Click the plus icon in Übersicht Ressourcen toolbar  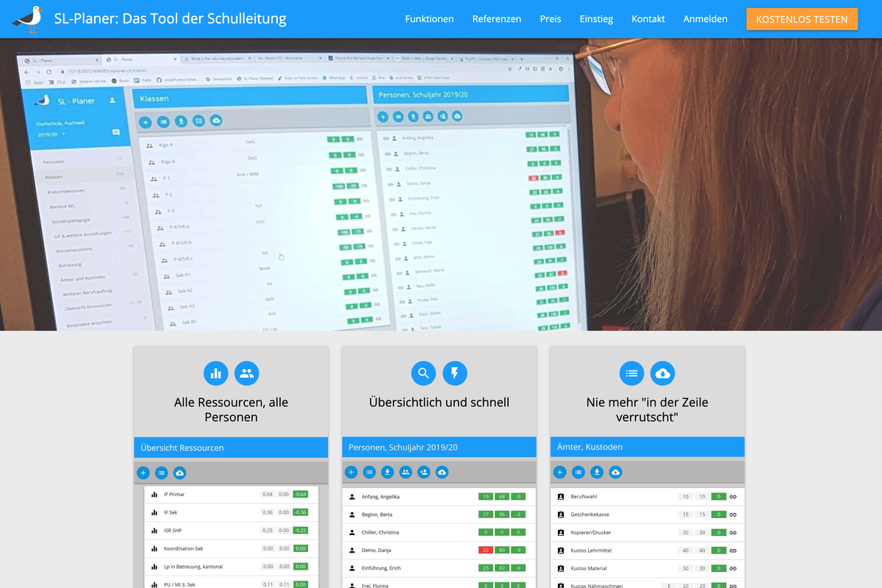pos(143,473)
